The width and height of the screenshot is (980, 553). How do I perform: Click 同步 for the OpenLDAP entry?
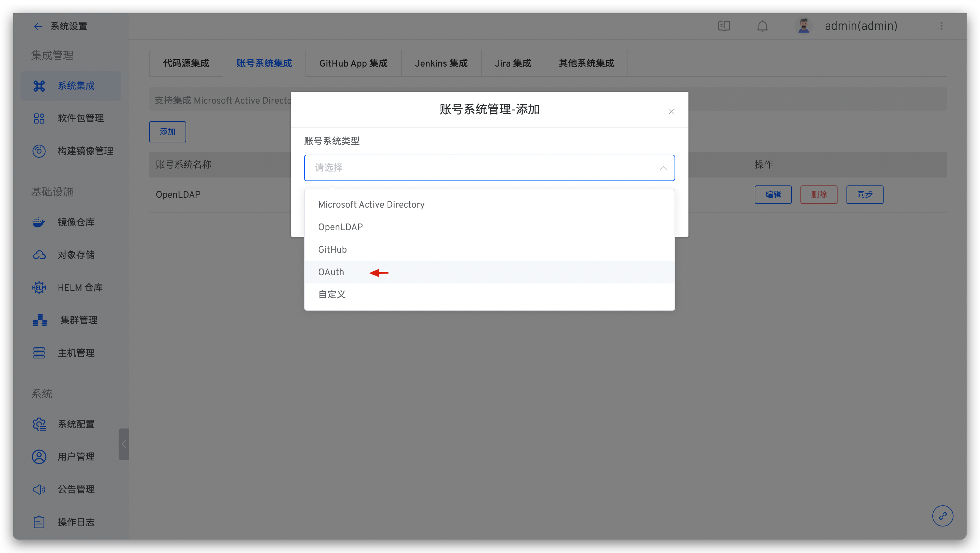[864, 194]
